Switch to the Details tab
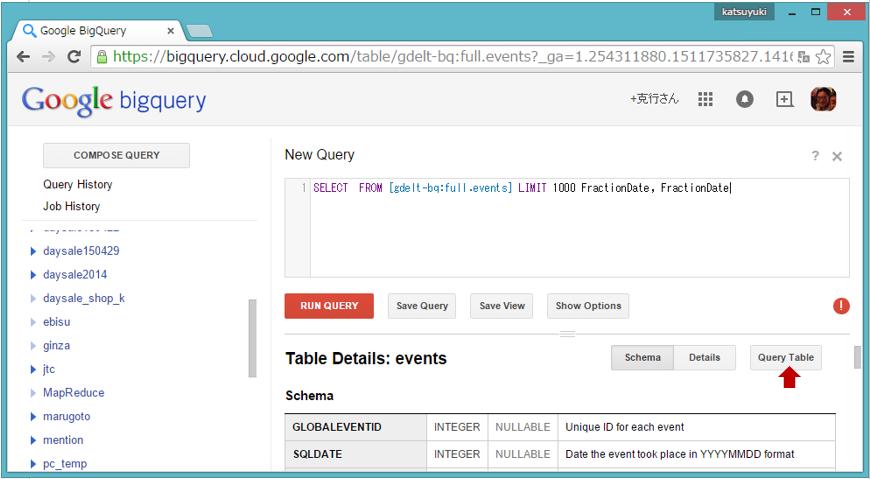This screenshot has width=870, height=479. pos(705,357)
